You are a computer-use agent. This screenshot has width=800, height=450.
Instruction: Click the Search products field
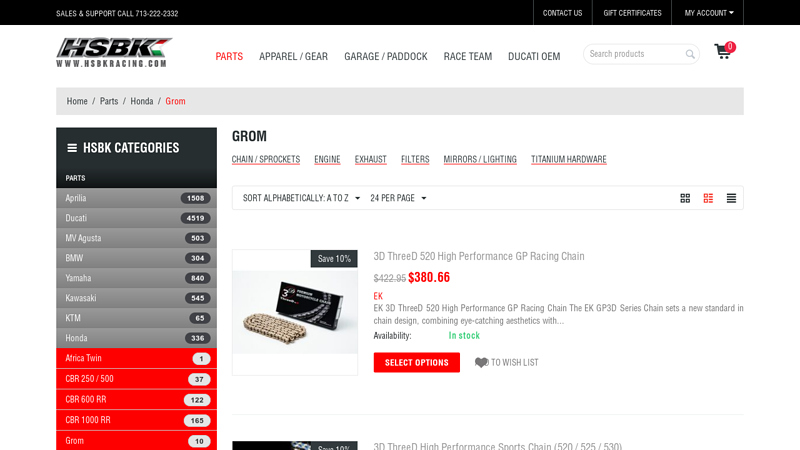635,54
